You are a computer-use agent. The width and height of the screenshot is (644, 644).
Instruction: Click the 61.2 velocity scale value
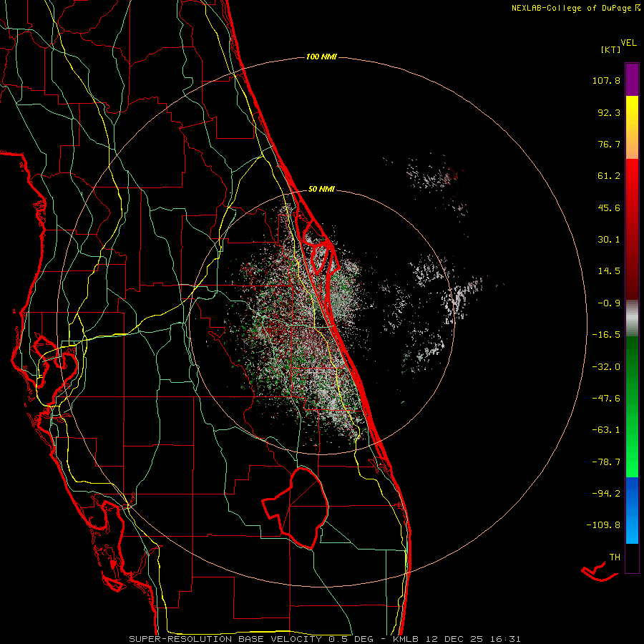click(x=609, y=176)
